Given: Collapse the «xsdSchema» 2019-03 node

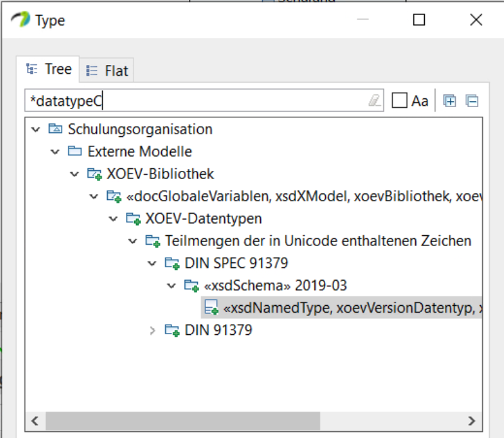Looking at the screenshot, I should [171, 285].
